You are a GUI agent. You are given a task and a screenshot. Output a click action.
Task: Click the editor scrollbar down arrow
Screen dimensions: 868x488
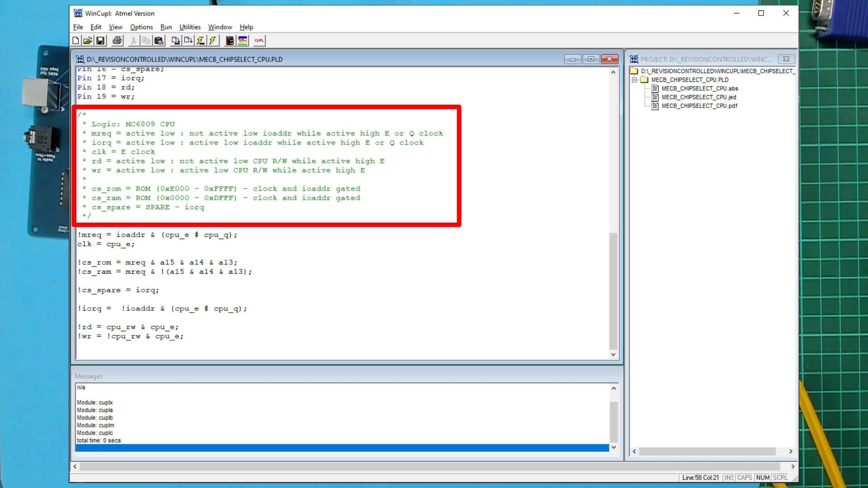click(613, 355)
